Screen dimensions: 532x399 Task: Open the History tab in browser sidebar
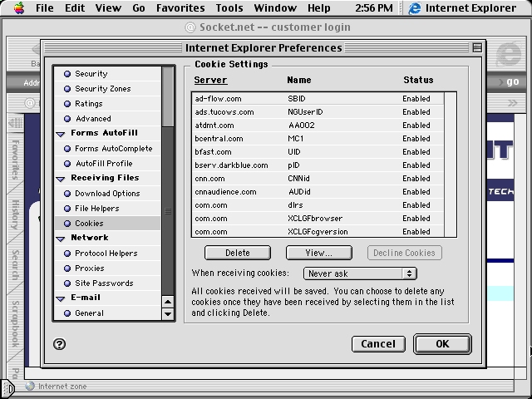point(15,214)
